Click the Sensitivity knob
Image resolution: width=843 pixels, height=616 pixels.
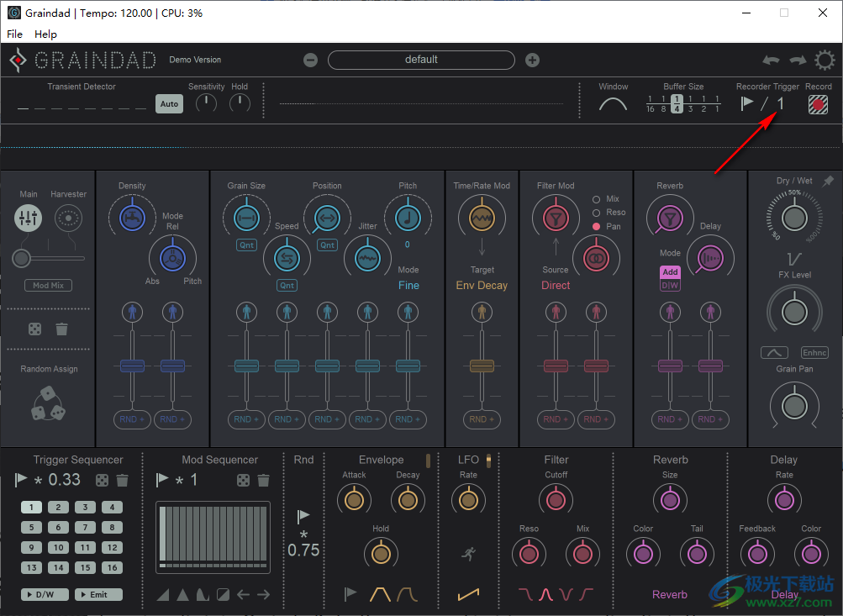point(206,103)
